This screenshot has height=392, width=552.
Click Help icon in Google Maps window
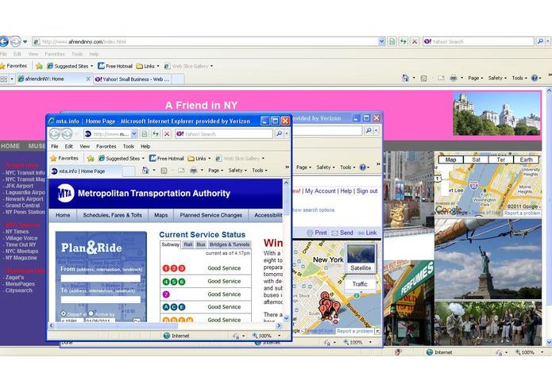[363, 167]
